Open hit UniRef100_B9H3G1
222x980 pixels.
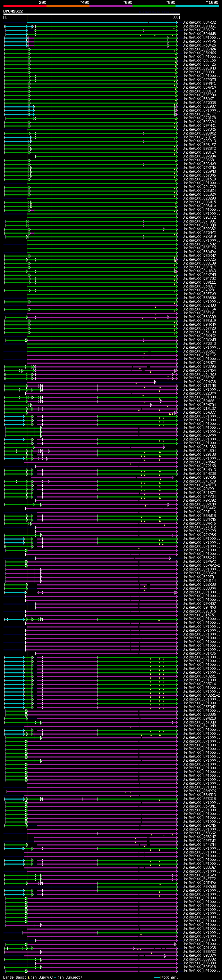point(199,26)
